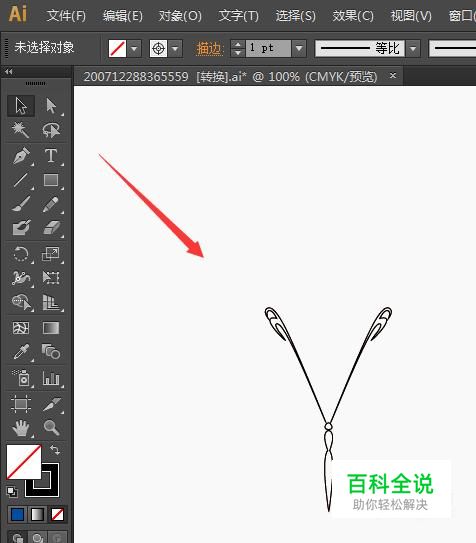Open the 编辑(E) menu
The width and height of the screenshot is (476, 543).
click(123, 16)
